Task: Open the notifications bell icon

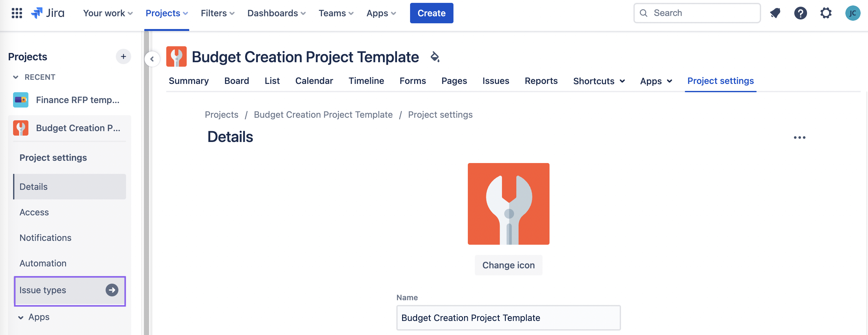Action: 775,13
